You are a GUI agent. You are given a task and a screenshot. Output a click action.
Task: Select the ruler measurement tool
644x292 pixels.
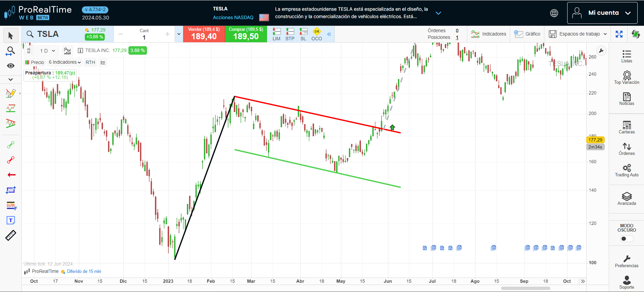click(11, 236)
